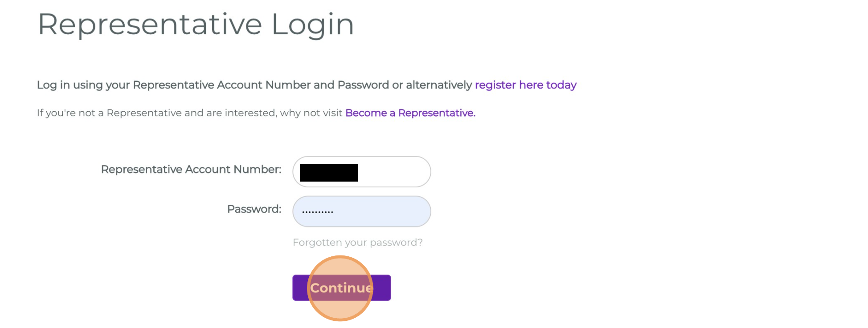Screen dimensions: 868x328
Task: Click the purple Continue button
Action: [341, 288]
